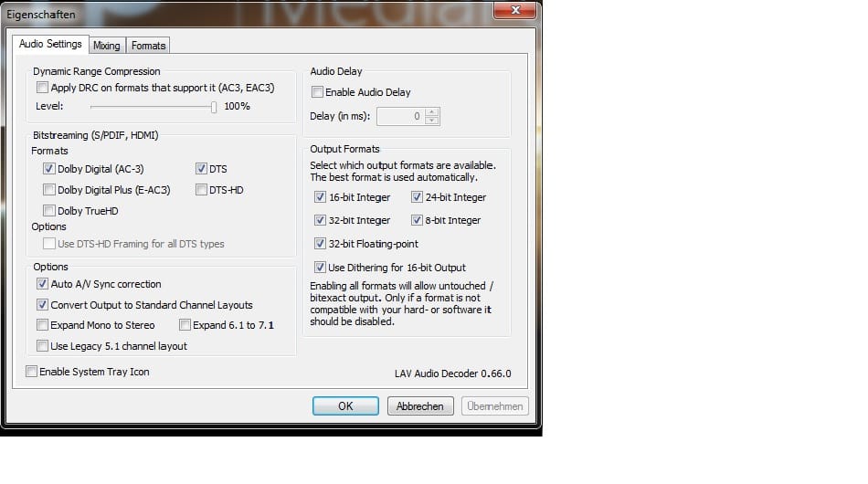The height and width of the screenshot is (484, 868).
Task: Select the Audio Settings tab
Action: [50, 44]
